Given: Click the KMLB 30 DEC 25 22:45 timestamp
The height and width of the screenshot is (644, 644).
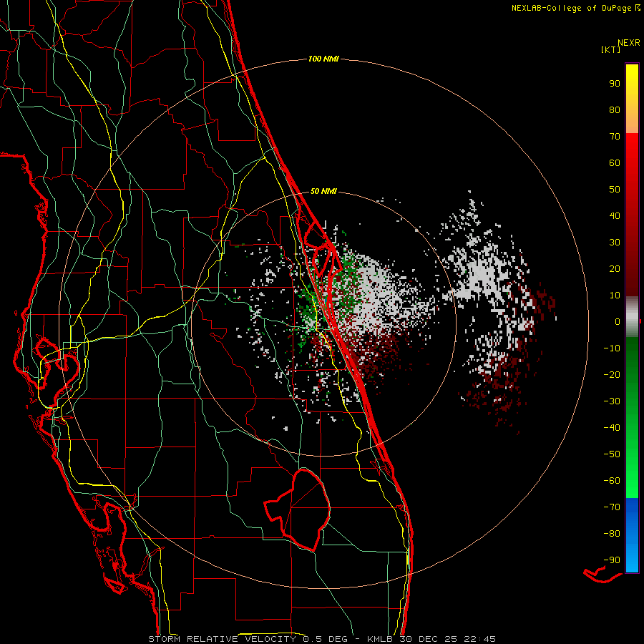Looking at the screenshot, I should (x=431, y=639).
